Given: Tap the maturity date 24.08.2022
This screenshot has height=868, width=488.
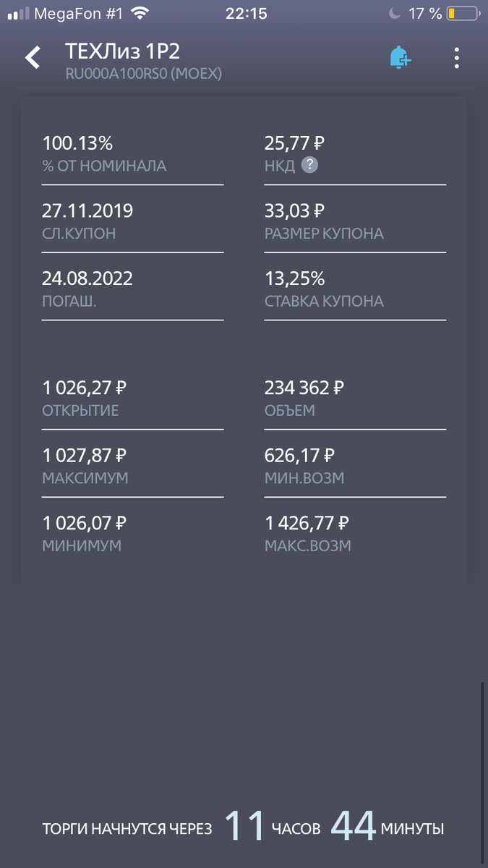Looking at the screenshot, I should coord(87,278).
